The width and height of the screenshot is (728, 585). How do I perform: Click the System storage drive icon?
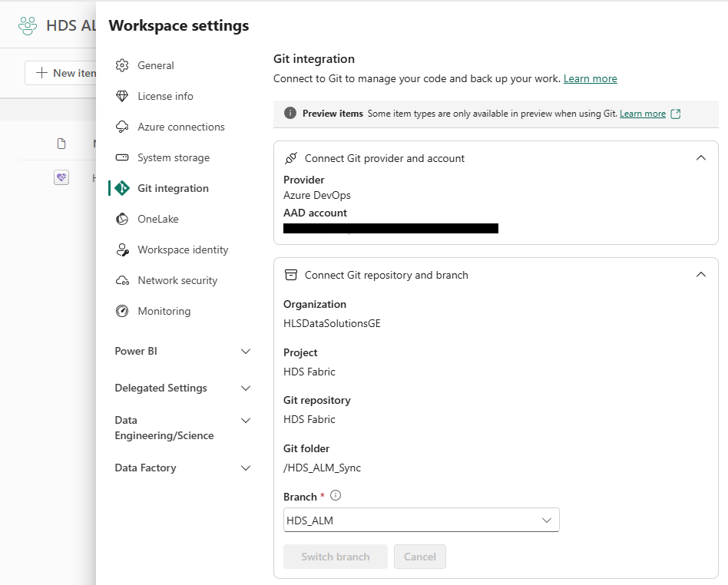coord(122,157)
